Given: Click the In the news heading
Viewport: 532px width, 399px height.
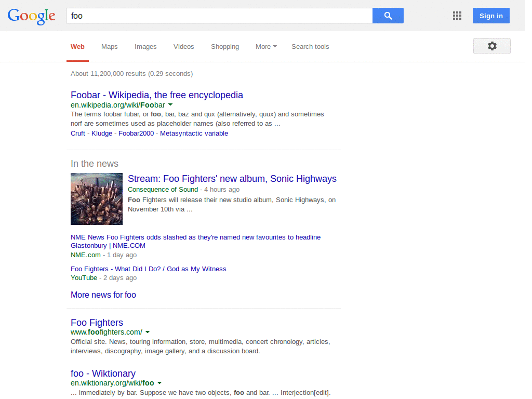Looking at the screenshot, I should (x=95, y=164).
